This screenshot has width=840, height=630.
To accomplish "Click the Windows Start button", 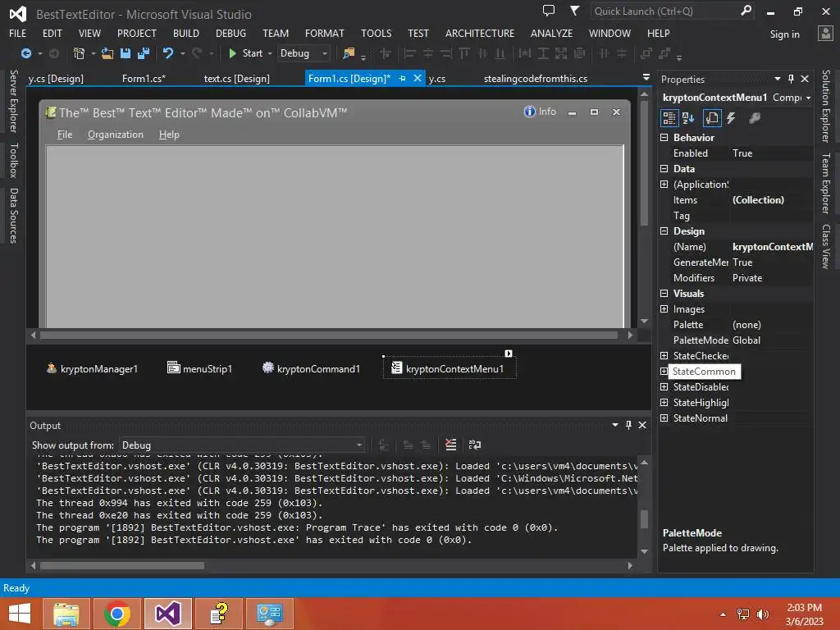I will click(x=20, y=614).
